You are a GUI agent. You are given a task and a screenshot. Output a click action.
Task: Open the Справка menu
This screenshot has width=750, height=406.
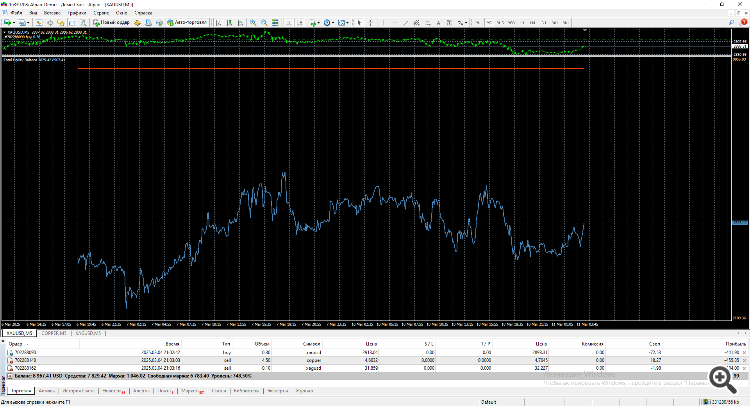click(x=143, y=13)
